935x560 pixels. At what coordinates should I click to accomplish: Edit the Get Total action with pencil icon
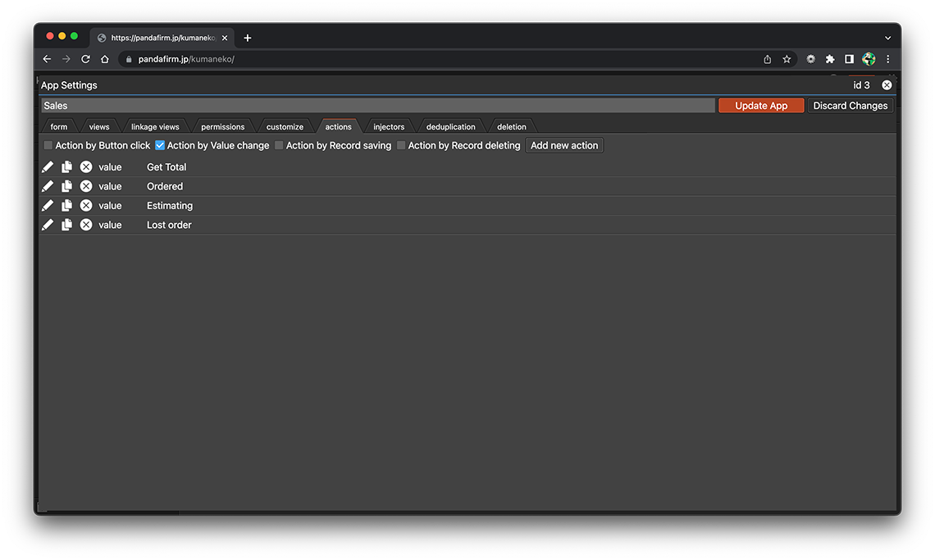[48, 166]
